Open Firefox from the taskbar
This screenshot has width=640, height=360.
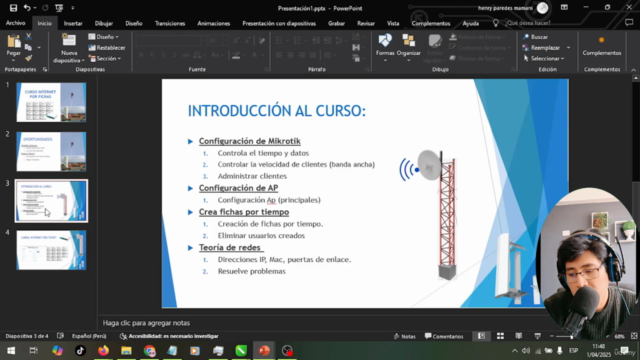coord(103,351)
